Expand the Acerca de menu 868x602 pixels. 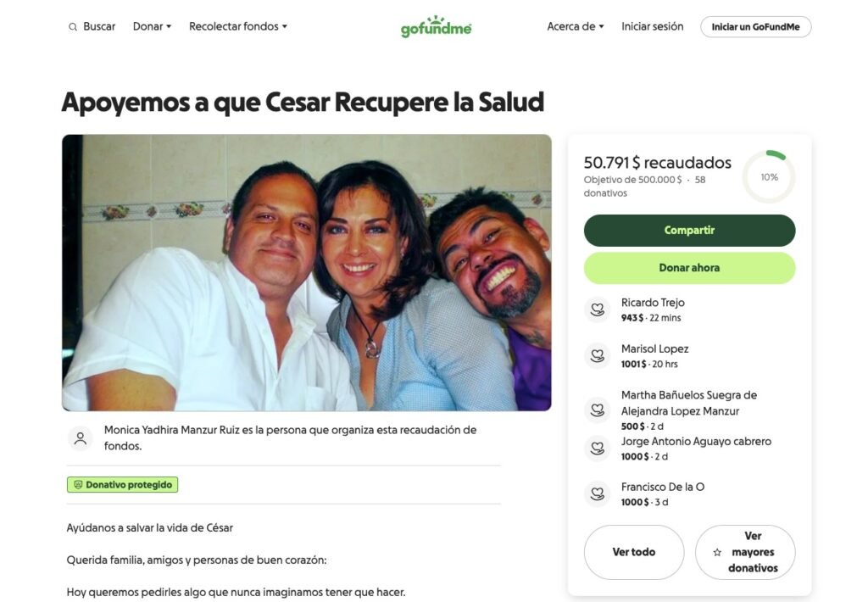pos(576,26)
